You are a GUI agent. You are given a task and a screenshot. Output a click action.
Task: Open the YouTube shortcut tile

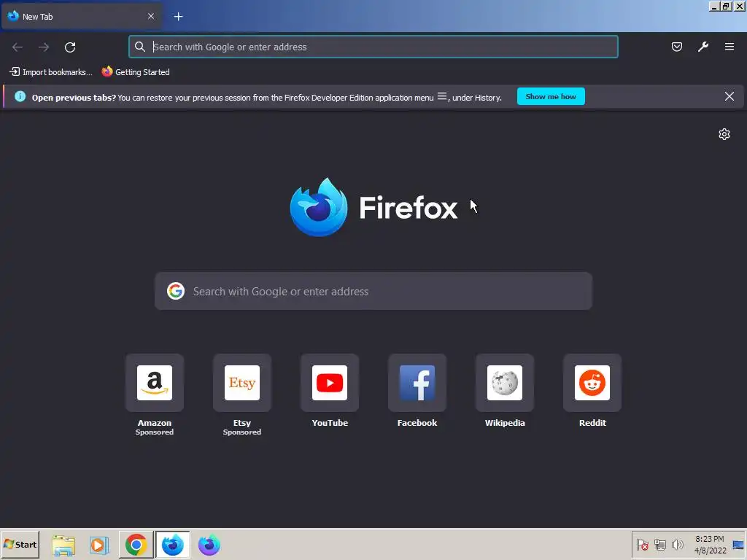[x=330, y=383]
